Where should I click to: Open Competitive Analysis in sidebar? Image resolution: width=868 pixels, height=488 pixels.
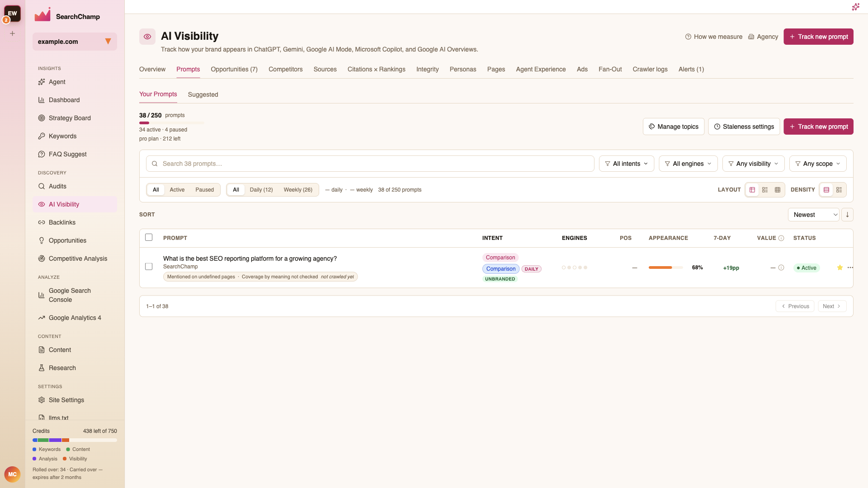[x=75, y=258]
